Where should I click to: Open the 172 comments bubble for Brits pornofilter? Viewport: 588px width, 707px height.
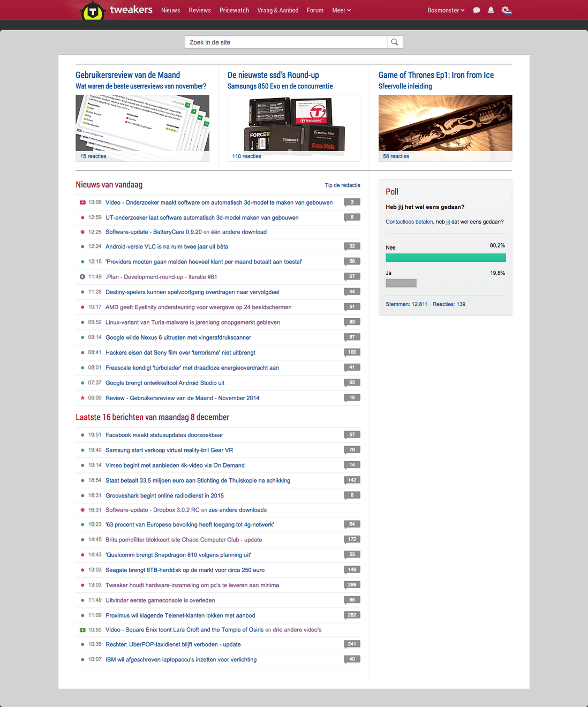(352, 539)
